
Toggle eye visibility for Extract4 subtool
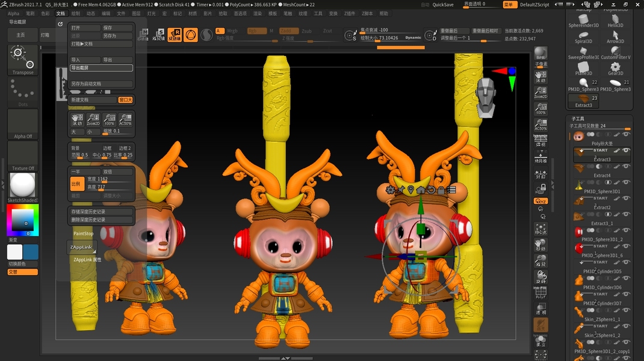pyautogui.click(x=626, y=166)
